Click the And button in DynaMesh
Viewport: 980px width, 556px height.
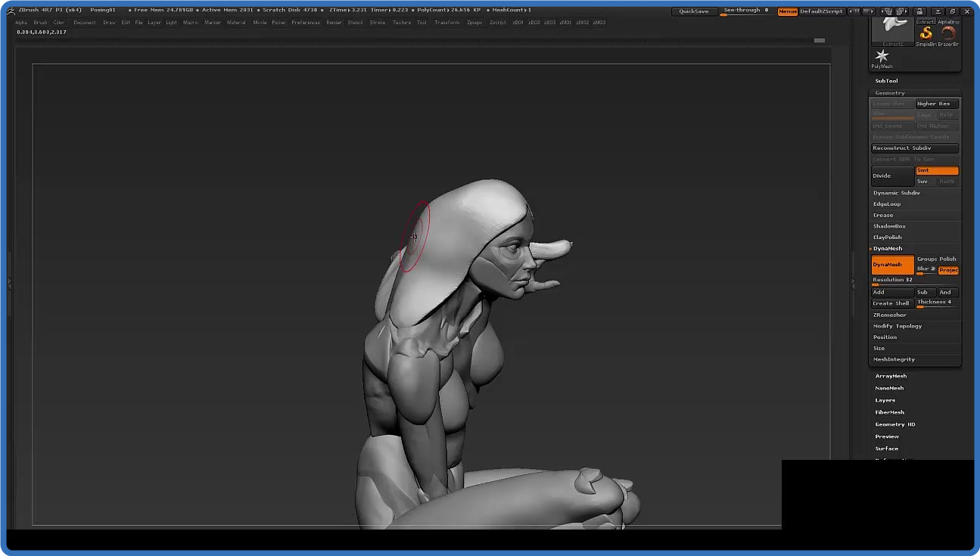click(948, 292)
